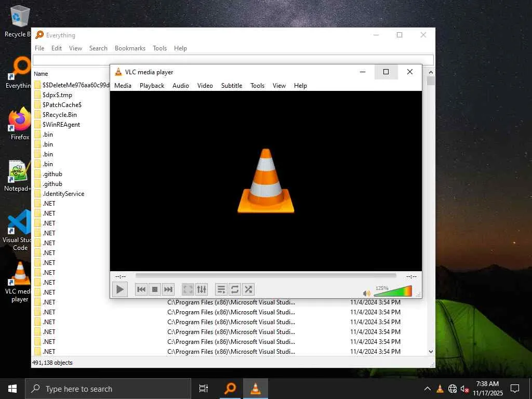The width and height of the screenshot is (532, 399).
Task: Select $dpx$.tmp folder in Everything
Action: tap(57, 95)
